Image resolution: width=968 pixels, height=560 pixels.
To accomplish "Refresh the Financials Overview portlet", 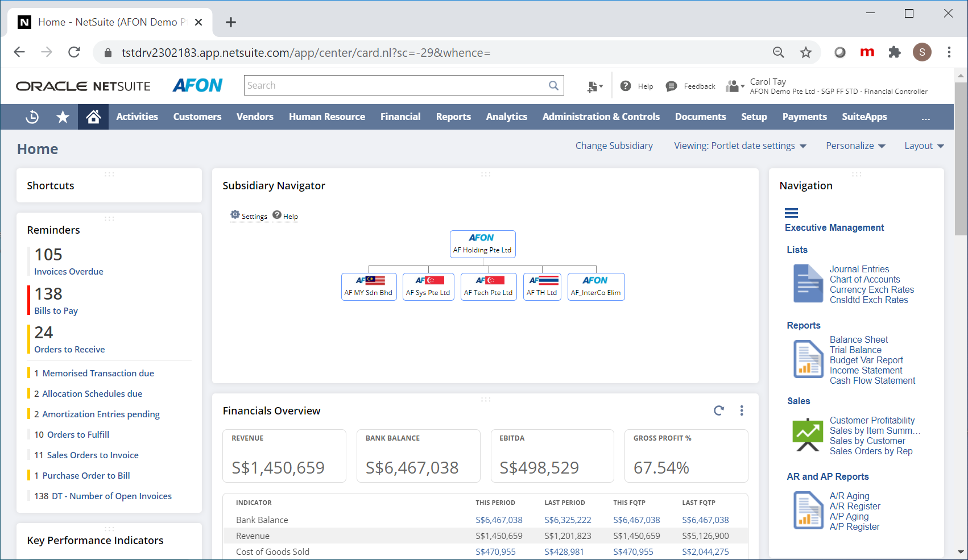I will (x=718, y=410).
